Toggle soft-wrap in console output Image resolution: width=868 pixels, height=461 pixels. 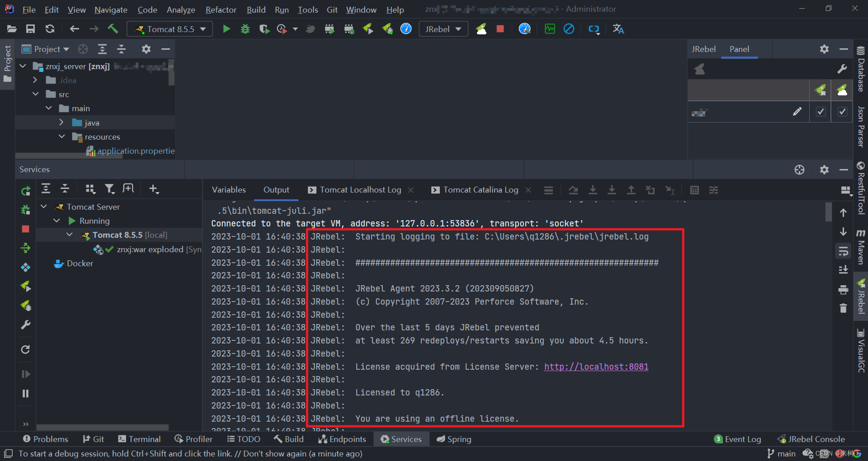(x=843, y=251)
